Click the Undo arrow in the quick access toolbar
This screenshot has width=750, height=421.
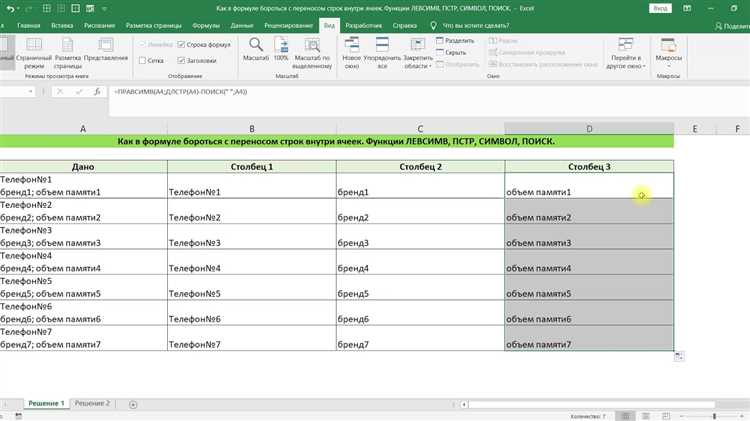pos(10,9)
